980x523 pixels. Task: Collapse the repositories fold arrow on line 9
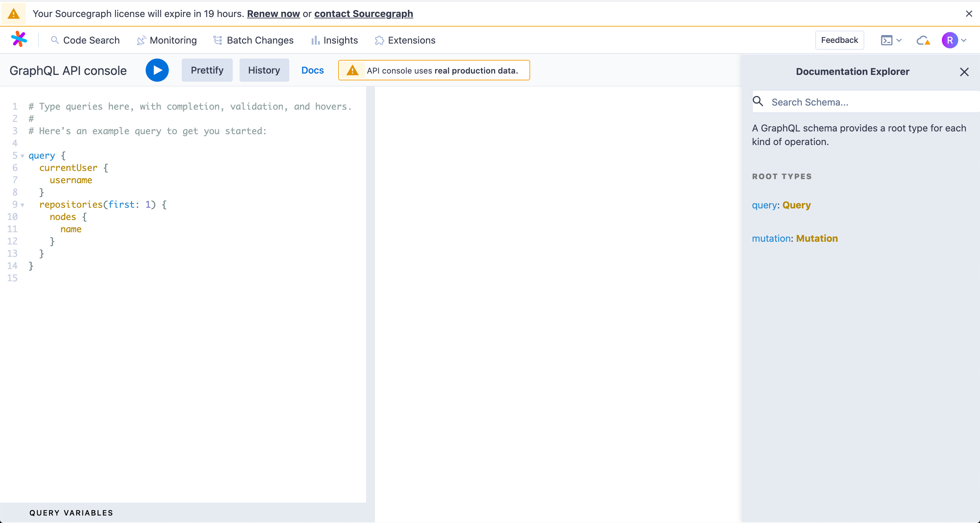pos(22,205)
